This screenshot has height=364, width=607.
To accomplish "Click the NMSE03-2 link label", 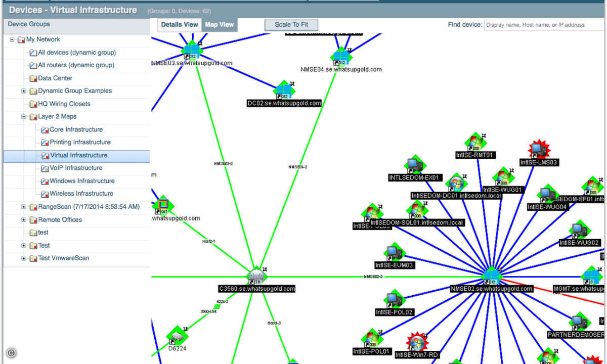I will pos(223,163).
